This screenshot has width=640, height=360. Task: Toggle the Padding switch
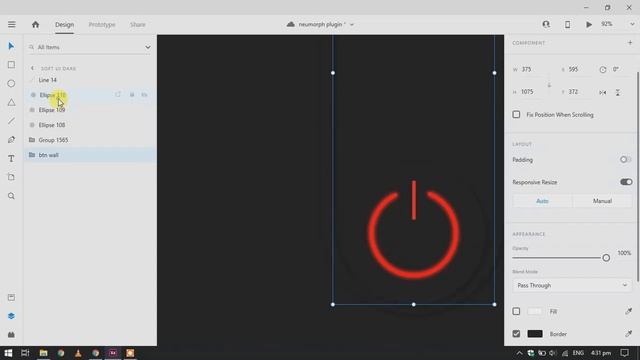(625, 160)
